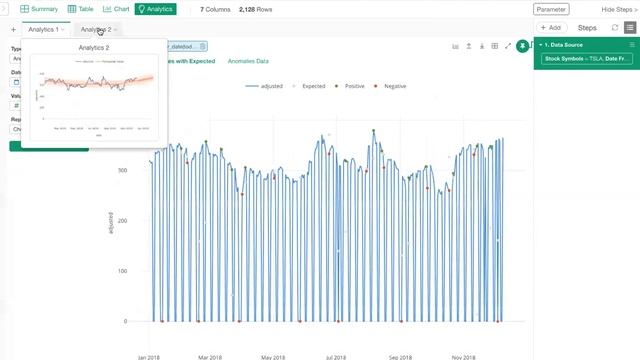
Task: Open Analytics 1 tab dropdown arrow
Action: coord(63,30)
